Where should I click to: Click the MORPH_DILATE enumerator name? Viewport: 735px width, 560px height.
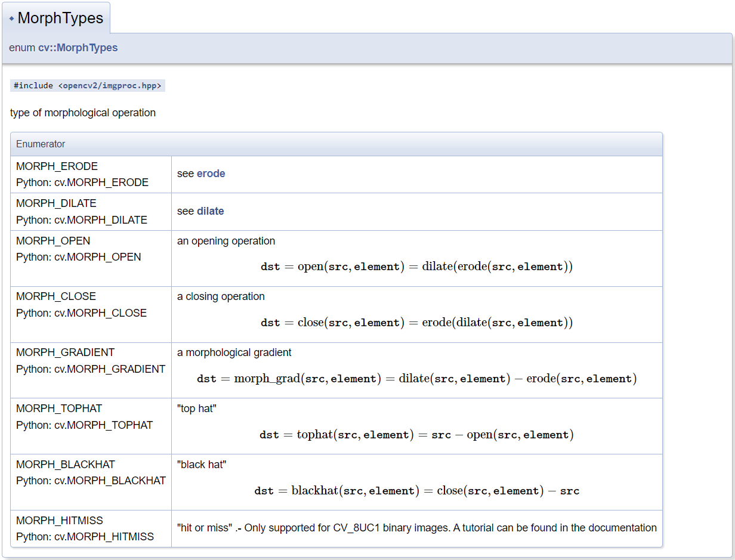[x=56, y=203]
